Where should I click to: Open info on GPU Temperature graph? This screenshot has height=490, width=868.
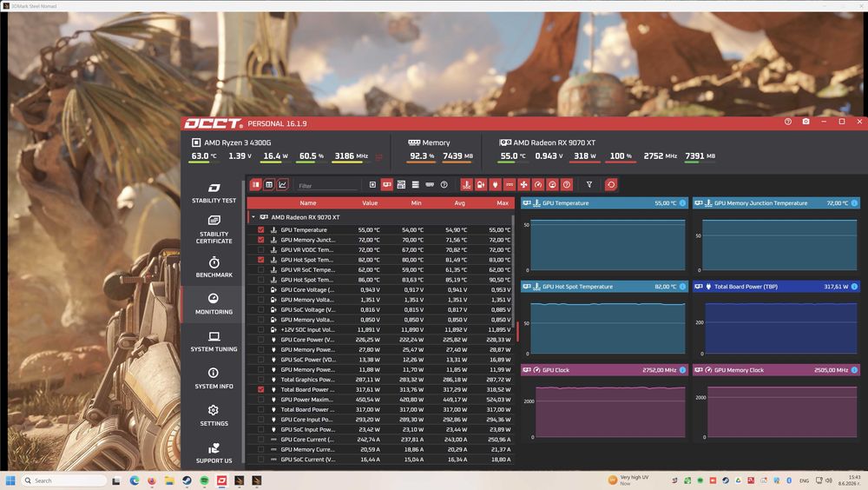click(x=682, y=203)
